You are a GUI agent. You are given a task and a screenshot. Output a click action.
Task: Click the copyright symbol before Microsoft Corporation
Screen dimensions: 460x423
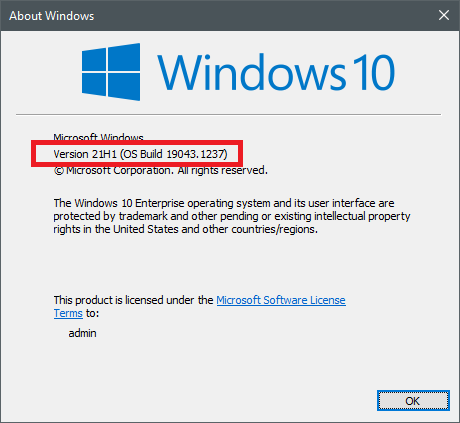[59, 171]
